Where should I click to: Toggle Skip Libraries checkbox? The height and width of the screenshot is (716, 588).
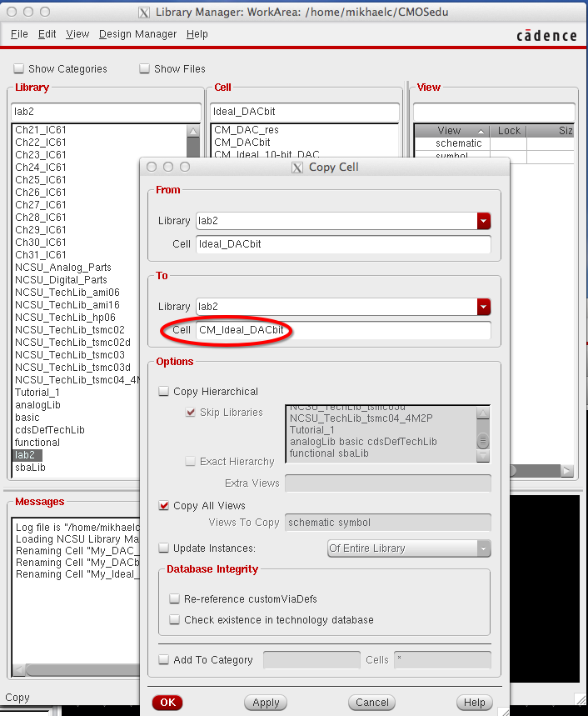[x=190, y=413]
